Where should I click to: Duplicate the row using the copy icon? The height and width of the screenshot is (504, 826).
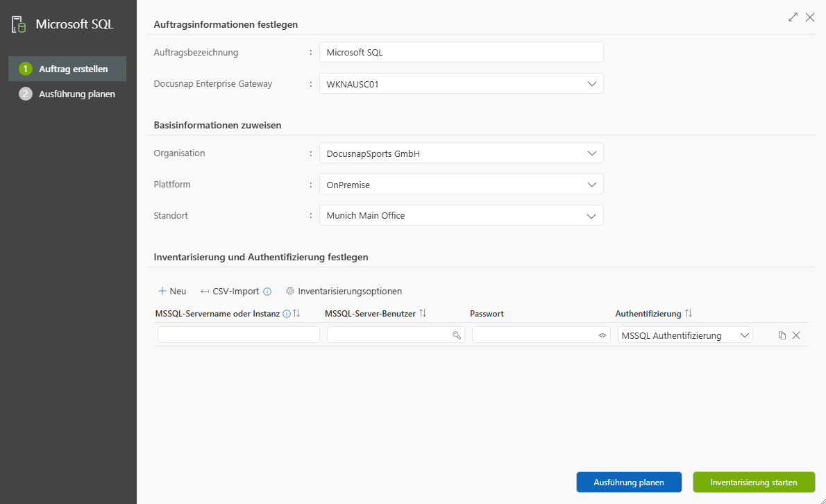click(782, 335)
